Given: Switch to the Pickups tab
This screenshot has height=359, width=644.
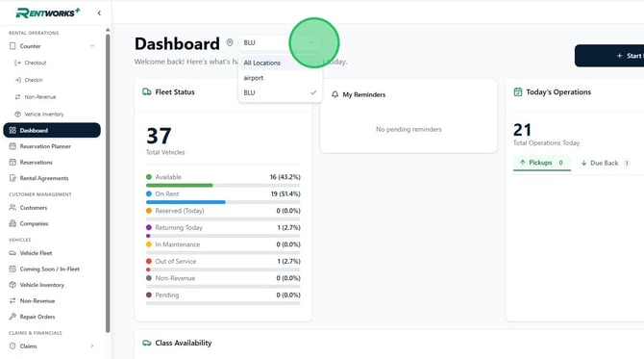Looking at the screenshot, I should pos(542,163).
